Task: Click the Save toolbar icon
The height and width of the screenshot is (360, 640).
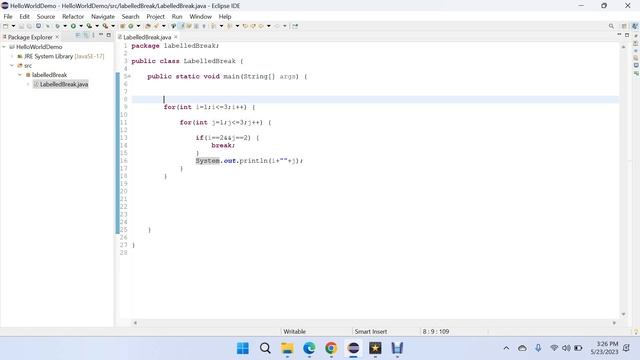Action: [x=21, y=26]
